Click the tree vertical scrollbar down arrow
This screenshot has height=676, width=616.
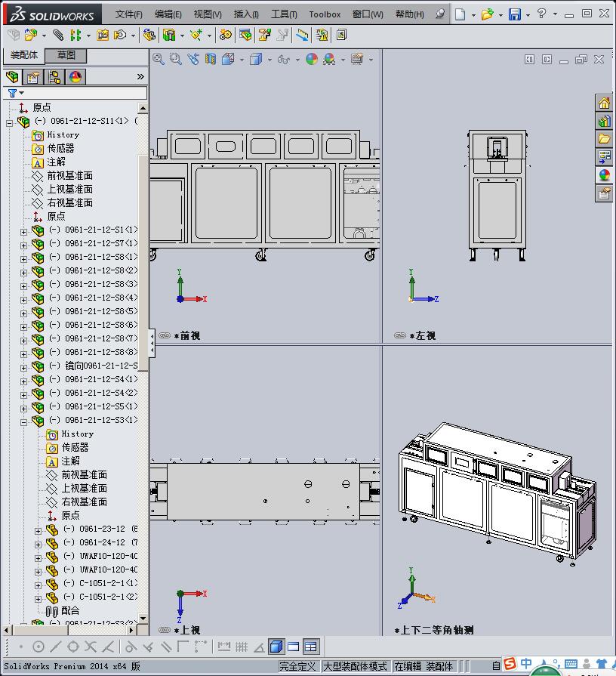click(143, 619)
